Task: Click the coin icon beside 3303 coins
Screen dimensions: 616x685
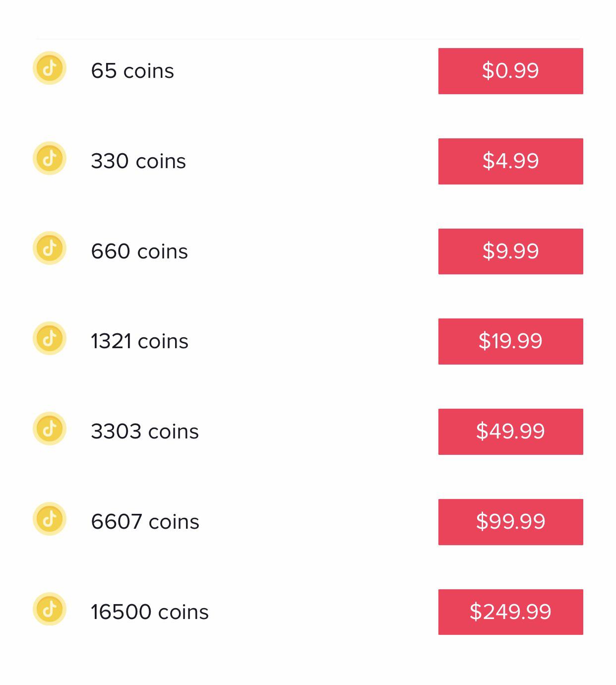Action: (x=50, y=429)
